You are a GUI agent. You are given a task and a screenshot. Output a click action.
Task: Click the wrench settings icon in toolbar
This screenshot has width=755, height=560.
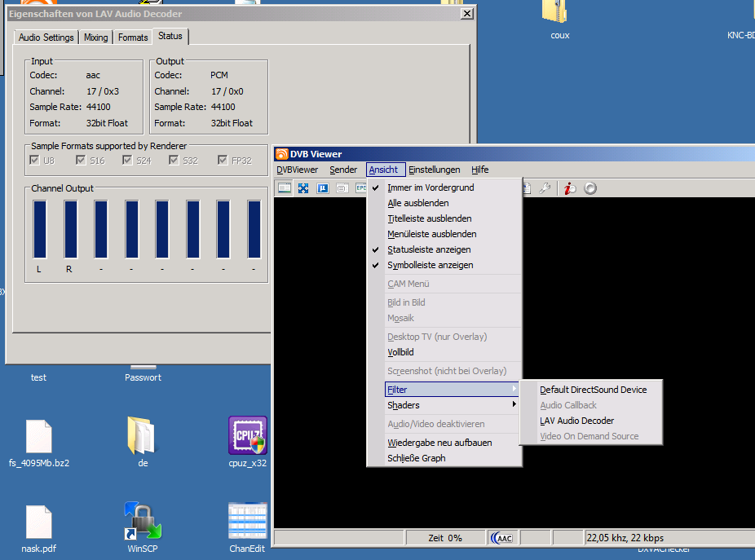point(545,188)
